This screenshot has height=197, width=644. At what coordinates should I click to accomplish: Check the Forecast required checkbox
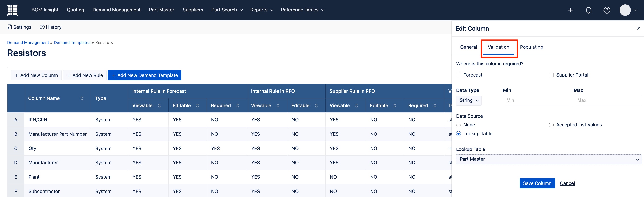[459, 75]
